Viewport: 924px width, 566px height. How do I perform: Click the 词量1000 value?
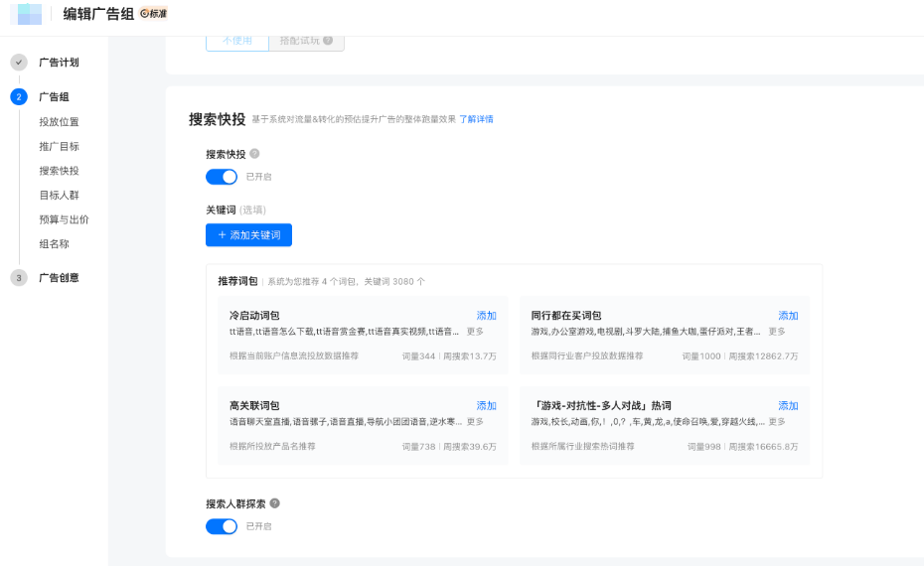pyautogui.click(x=701, y=356)
